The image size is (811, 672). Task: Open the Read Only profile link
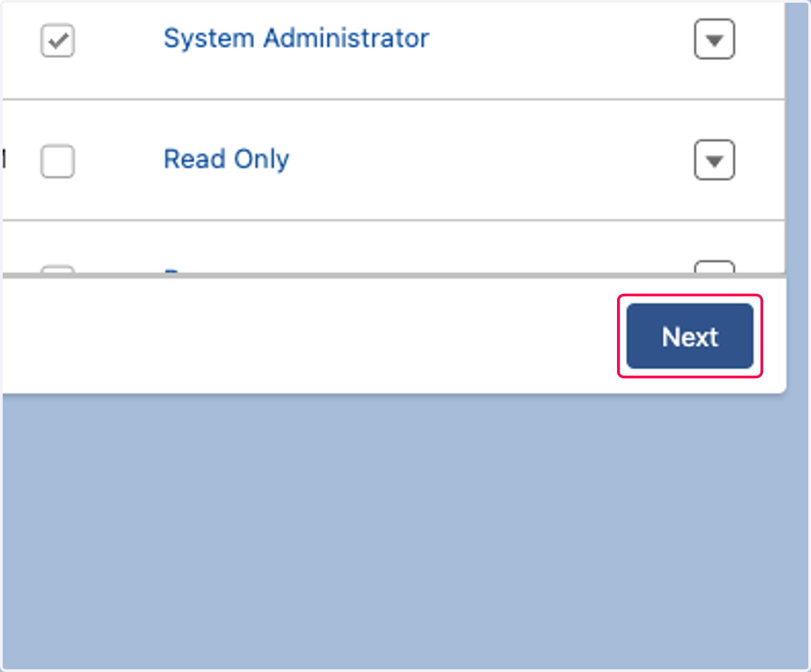click(x=226, y=159)
